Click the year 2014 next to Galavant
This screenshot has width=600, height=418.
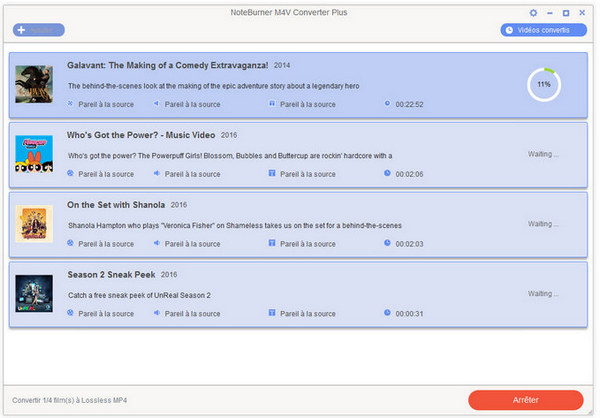(282, 65)
